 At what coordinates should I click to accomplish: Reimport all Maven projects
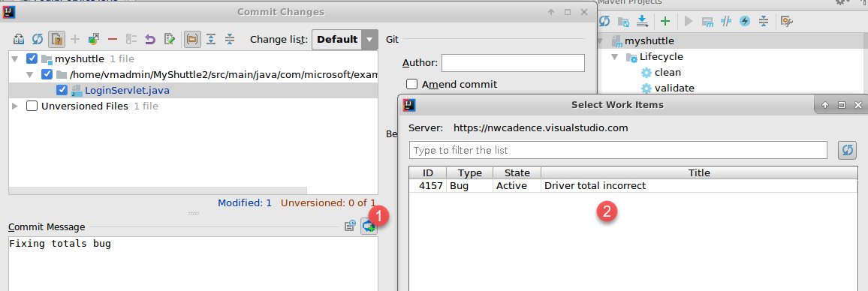604,22
